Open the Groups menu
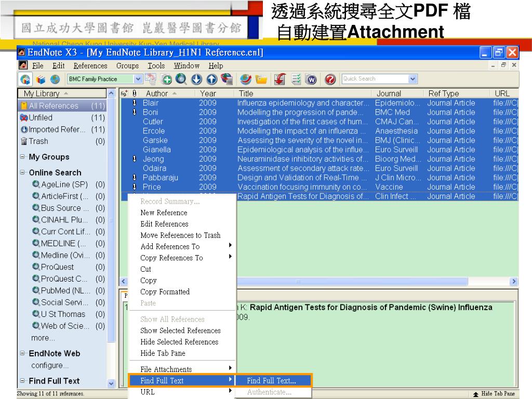This screenshot has width=532, height=399. click(x=127, y=65)
